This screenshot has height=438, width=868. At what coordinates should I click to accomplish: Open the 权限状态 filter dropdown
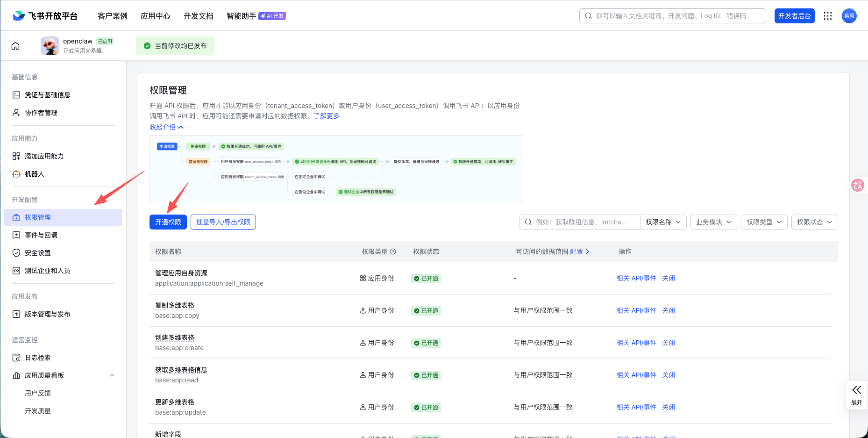click(x=814, y=222)
